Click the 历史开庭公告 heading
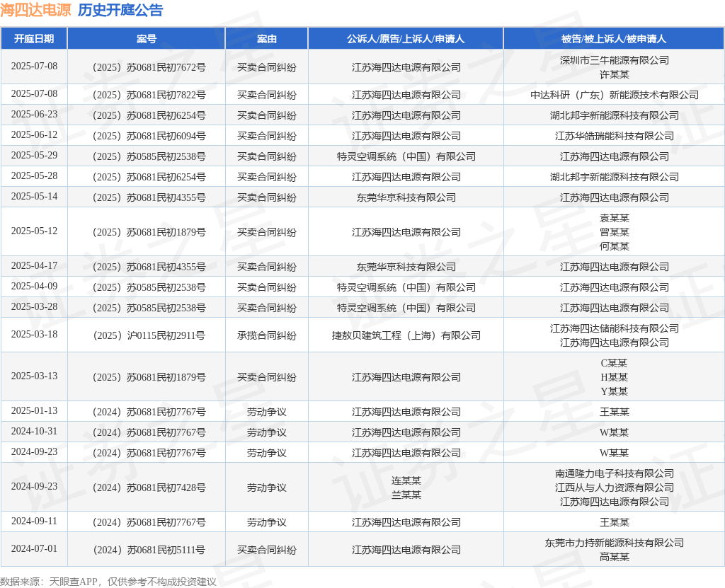Image resolution: width=725 pixels, height=588 pixels. [120, 10]
